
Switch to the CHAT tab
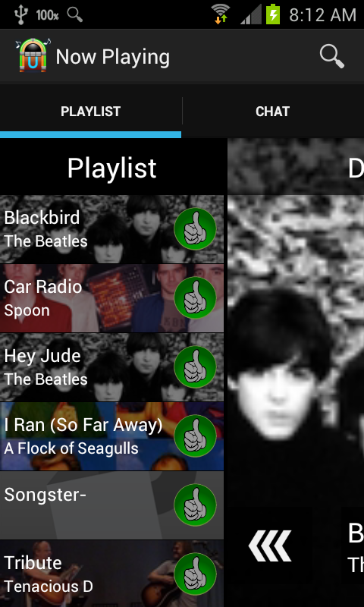[x=273, y=112]
